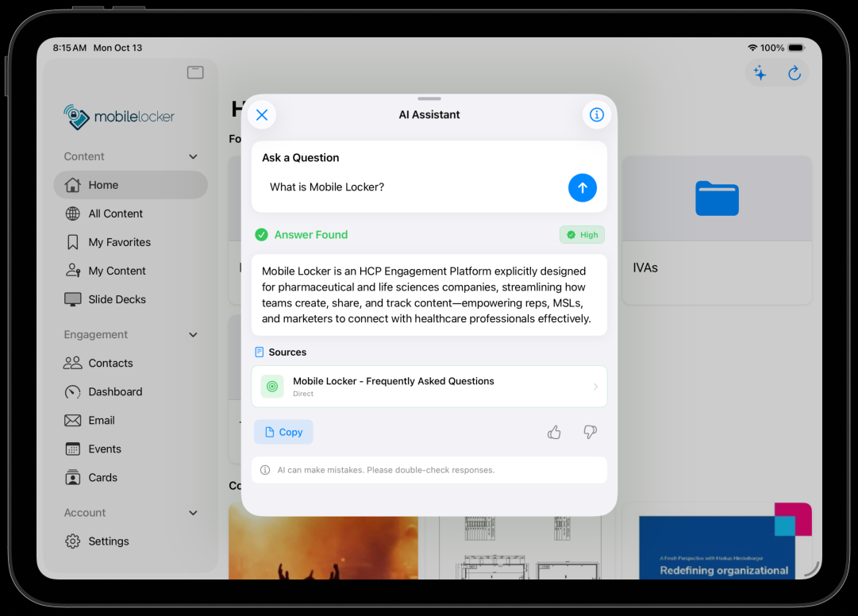
Task: Collapse the Content section
Action: pyautogui.click(x=193, y=157)
